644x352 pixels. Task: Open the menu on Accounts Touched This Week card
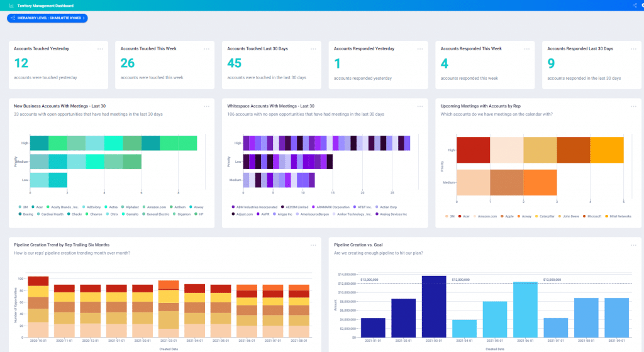coord(206,49)
